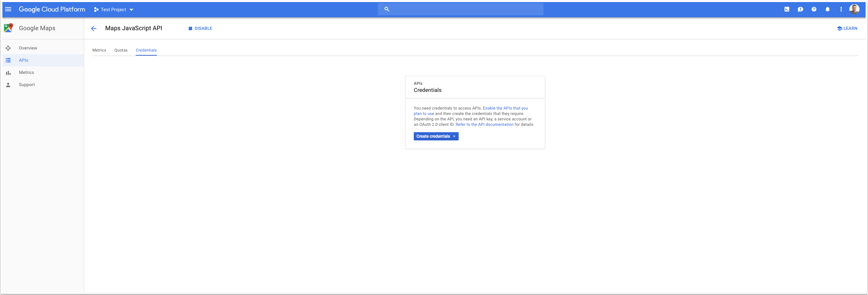Open the help question mark icon
The image size is (868, 295).
pos(814,9)
